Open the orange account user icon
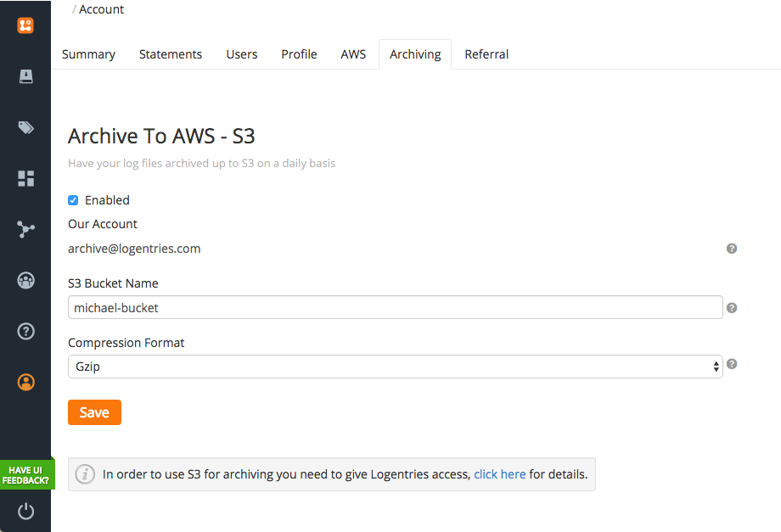 pos(26,382)
